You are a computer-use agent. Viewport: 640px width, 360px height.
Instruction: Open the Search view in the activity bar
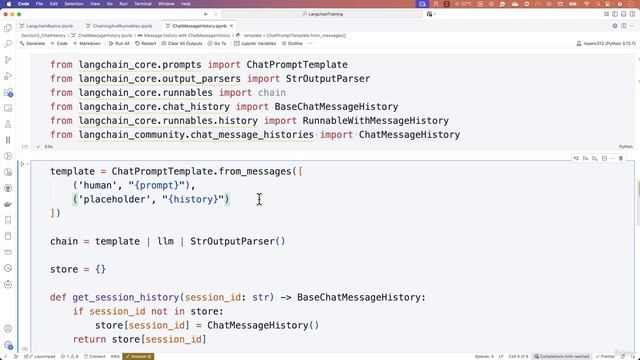(x=8, y=44)
